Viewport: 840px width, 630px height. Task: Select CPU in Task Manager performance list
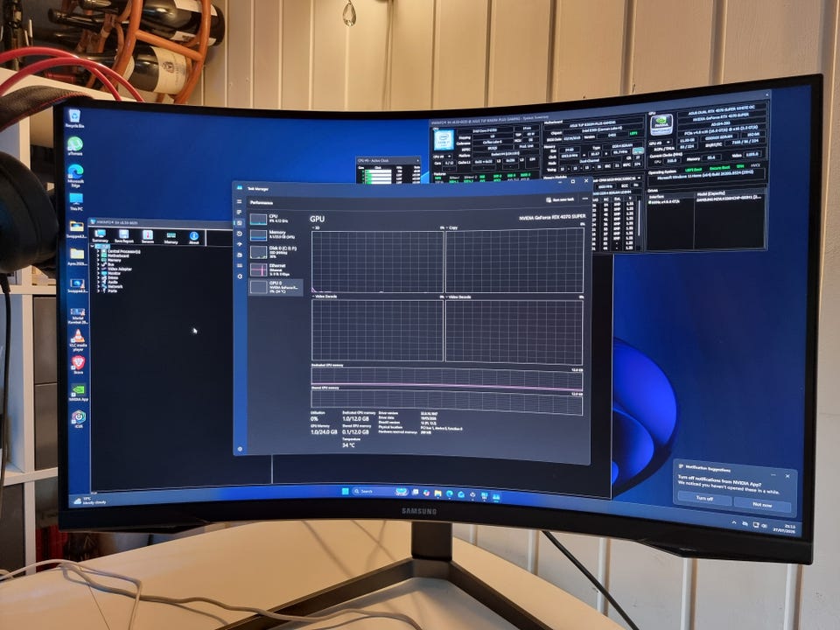point(276,219)
